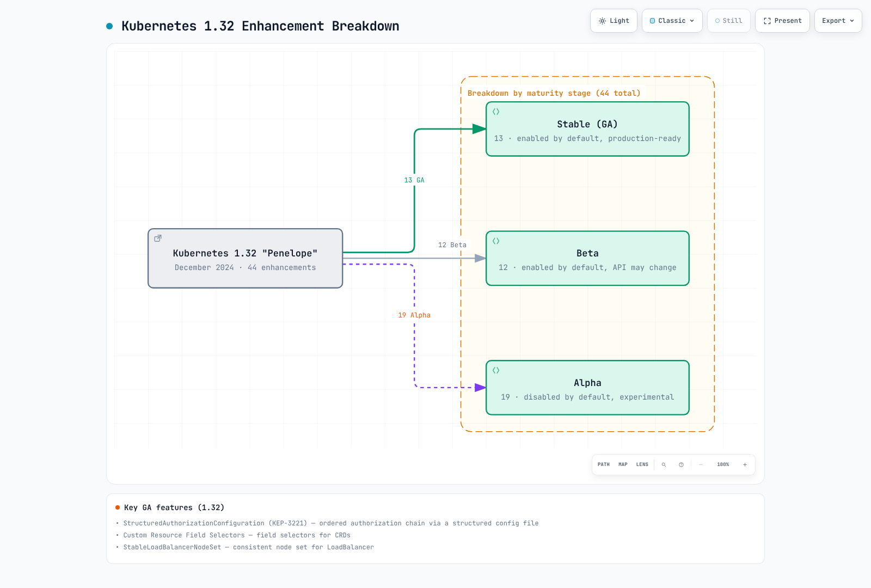Click the Kubernetes 1.32 Enhancement Breakdown title

click(x=260, y=26)
